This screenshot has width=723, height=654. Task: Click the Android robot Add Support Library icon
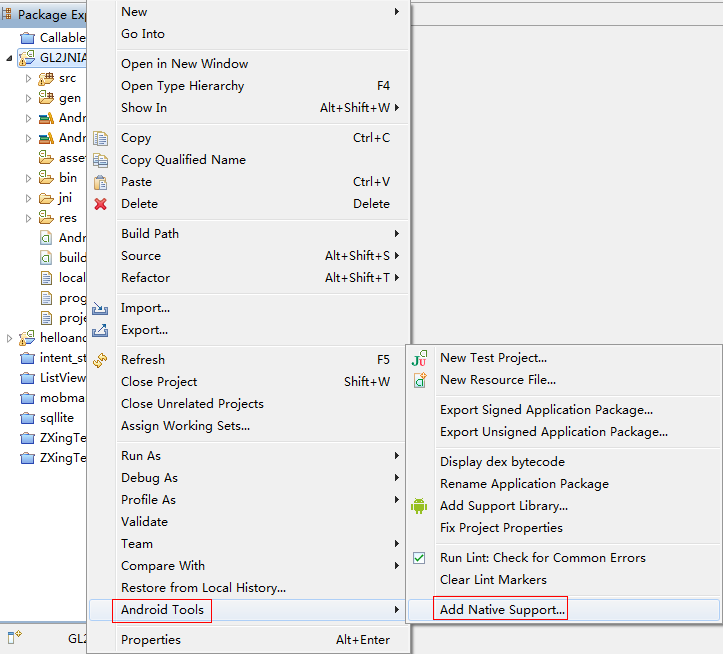point(420,506)
